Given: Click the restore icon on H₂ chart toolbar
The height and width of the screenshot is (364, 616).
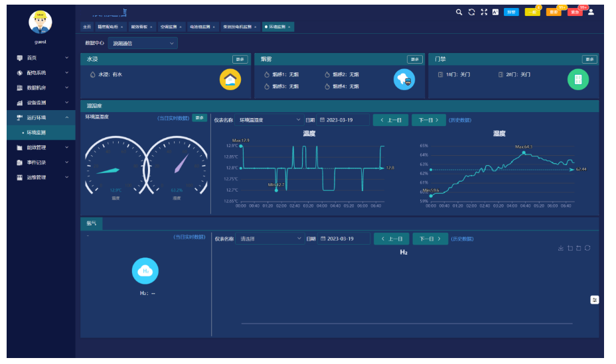Looking at the screenshot, I should [x=587, y=248].
